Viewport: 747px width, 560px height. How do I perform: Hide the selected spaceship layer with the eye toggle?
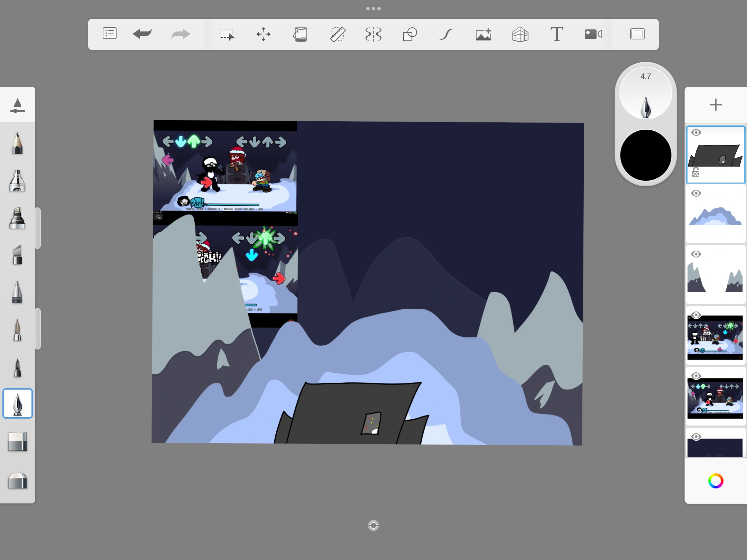pos(696,132)
